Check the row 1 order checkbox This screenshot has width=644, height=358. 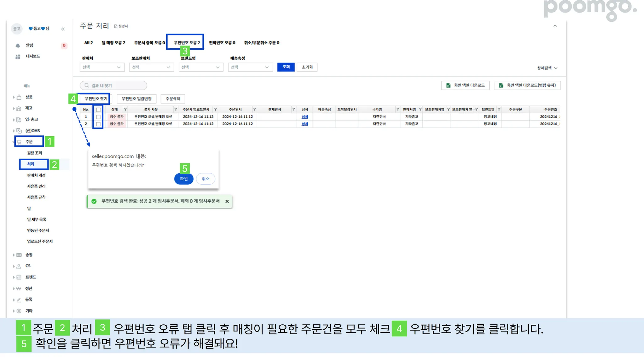(98, 117)
